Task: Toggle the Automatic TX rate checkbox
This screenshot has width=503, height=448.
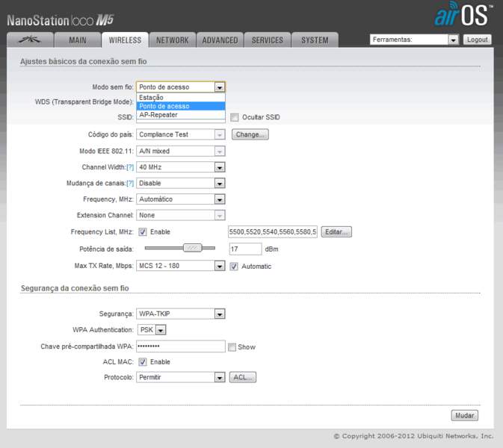Action: [x=234, y=267]
